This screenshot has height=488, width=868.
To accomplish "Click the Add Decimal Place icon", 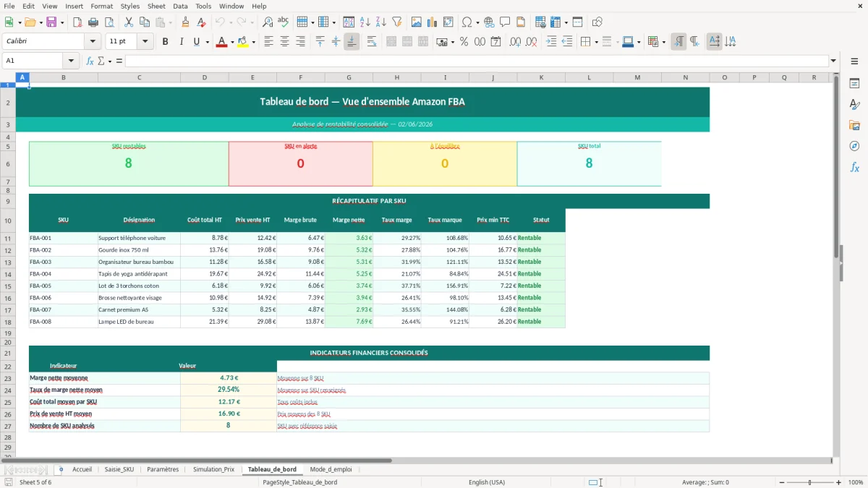I will 515,42.
